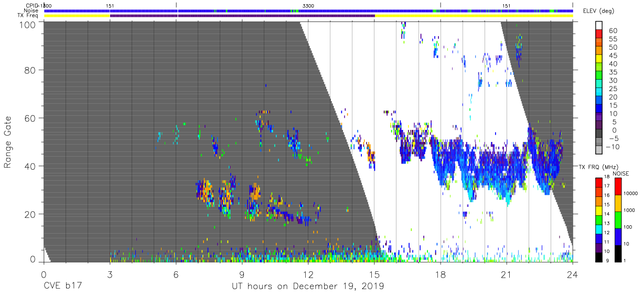Click the "1000" NOISE legend value
The width and height of the screenshot is (644, 297).
tap(630, 211)
